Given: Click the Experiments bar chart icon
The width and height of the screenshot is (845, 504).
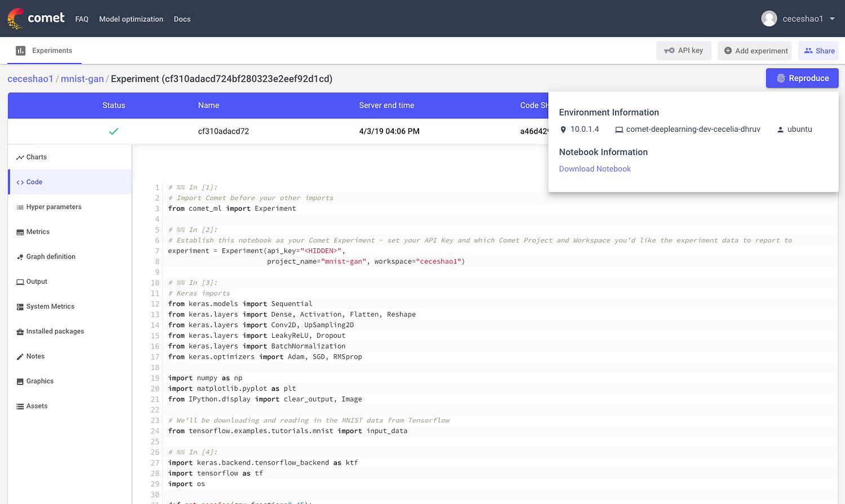Looking at the screenshot, I should pyautogui.click(x=21, y=51).
